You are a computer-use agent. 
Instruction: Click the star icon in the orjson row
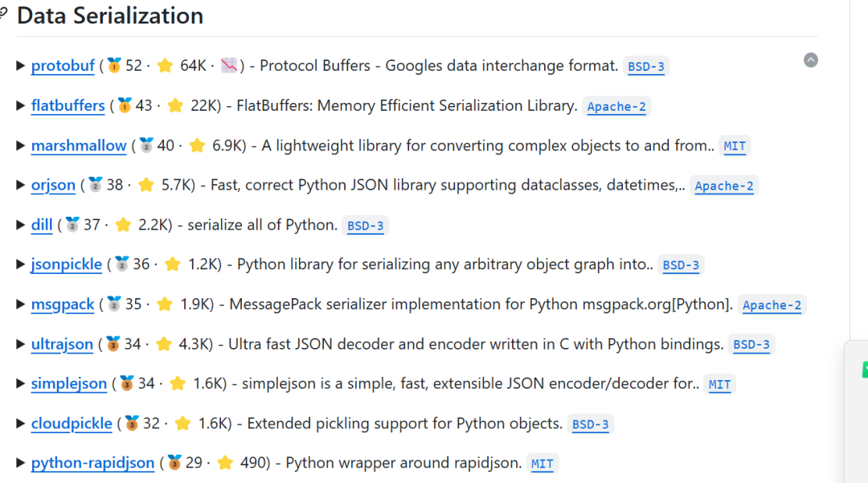click(145, 185)
